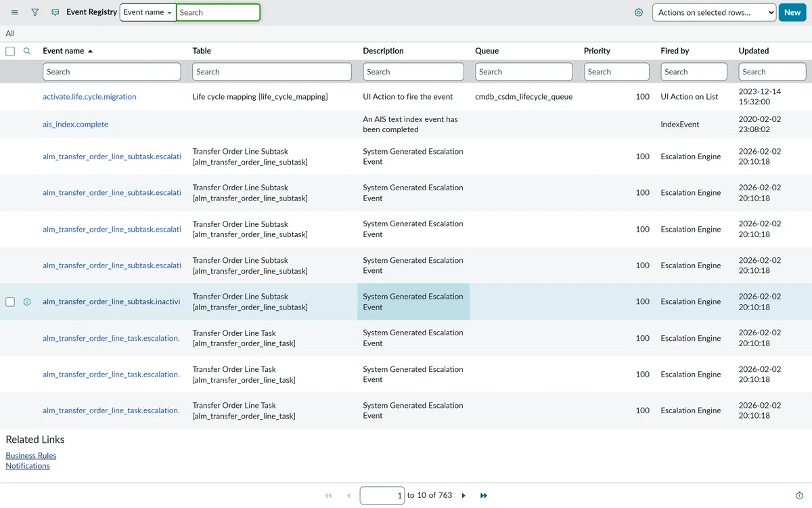Focus Priority column search box
Screen dimensions: 812x508
(x=616, y=72)
